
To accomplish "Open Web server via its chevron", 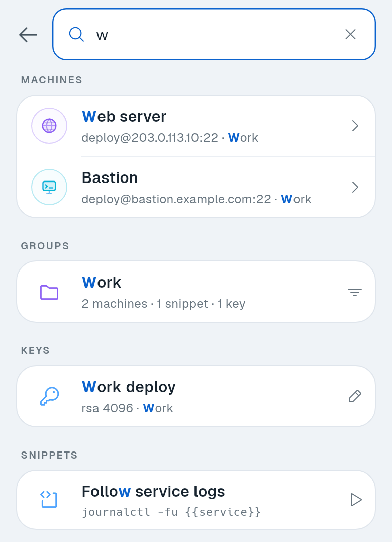I will click(355, 126).
